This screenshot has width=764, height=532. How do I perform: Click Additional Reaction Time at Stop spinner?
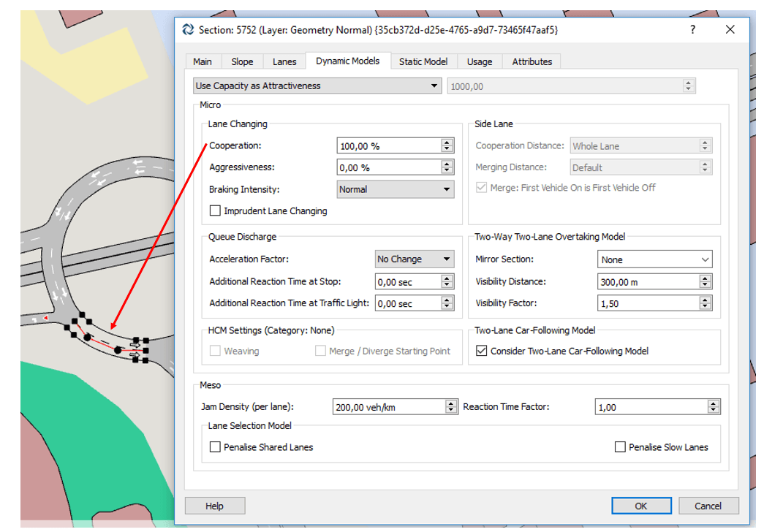point(447,281)
